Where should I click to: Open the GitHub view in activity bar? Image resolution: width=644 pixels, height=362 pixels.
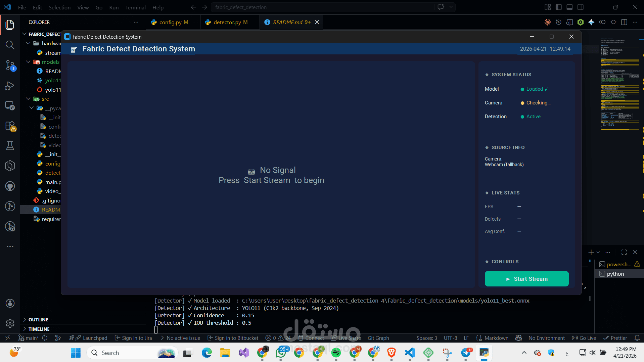pyautogui.click(x=10, y=186)
